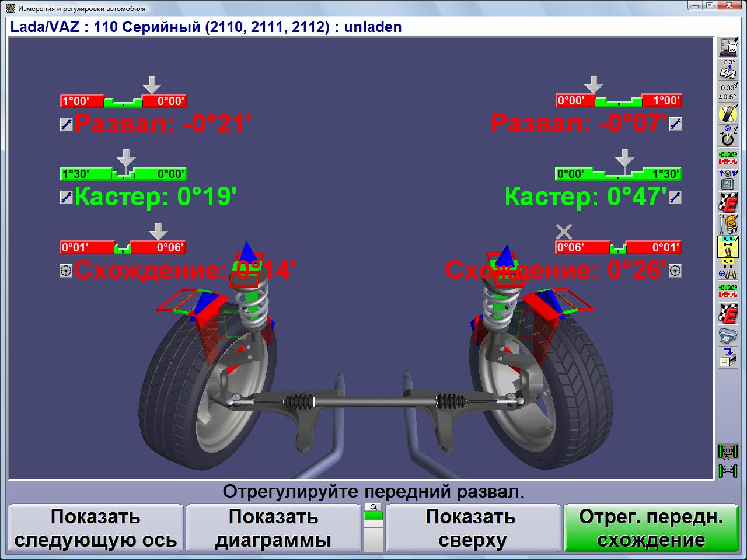Click the X marker above right toe graph
This screenshot has width=747, height=560.
point(564,232)
